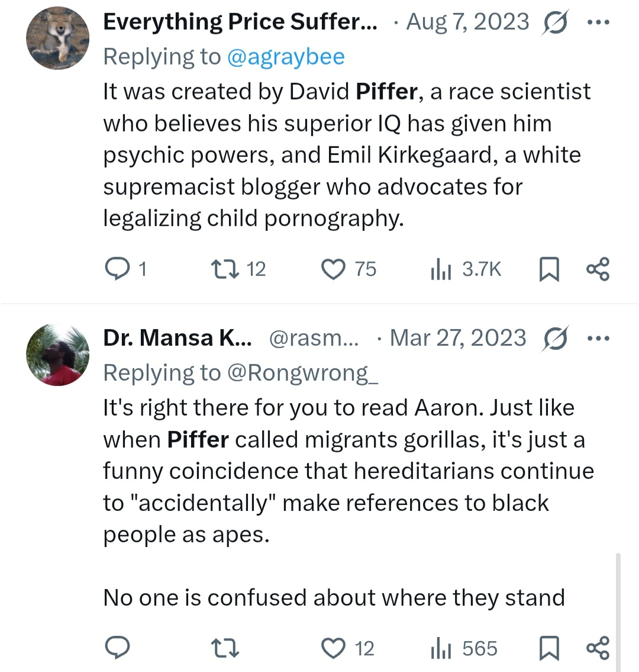Reply to Dr. Mansa K's tweet
This screenshot has height=672, width=639.
tap(117, 648)
